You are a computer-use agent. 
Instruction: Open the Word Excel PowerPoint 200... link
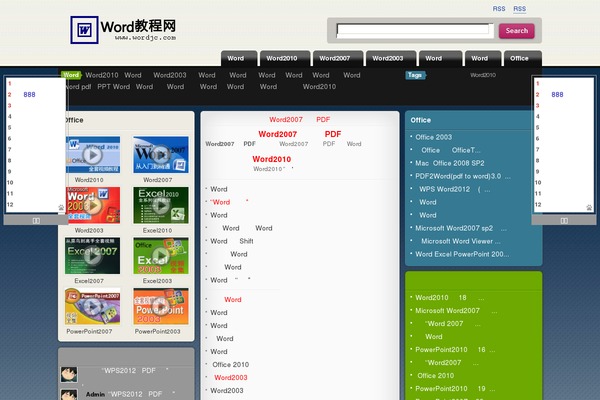click(x=462, y=254)
